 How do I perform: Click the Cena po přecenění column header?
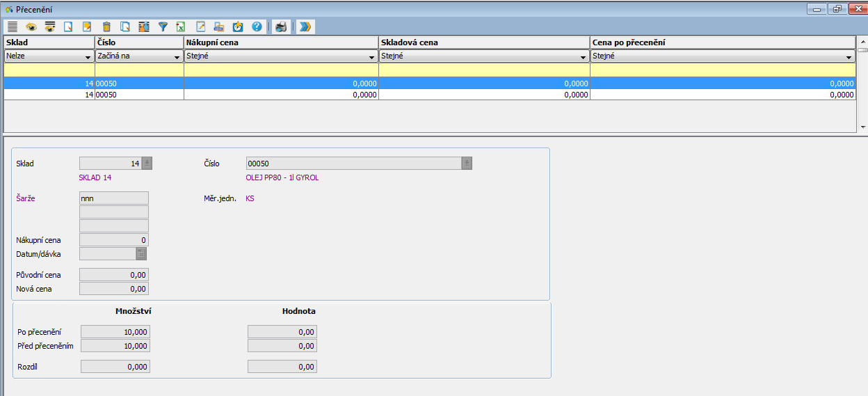[722, 42]
